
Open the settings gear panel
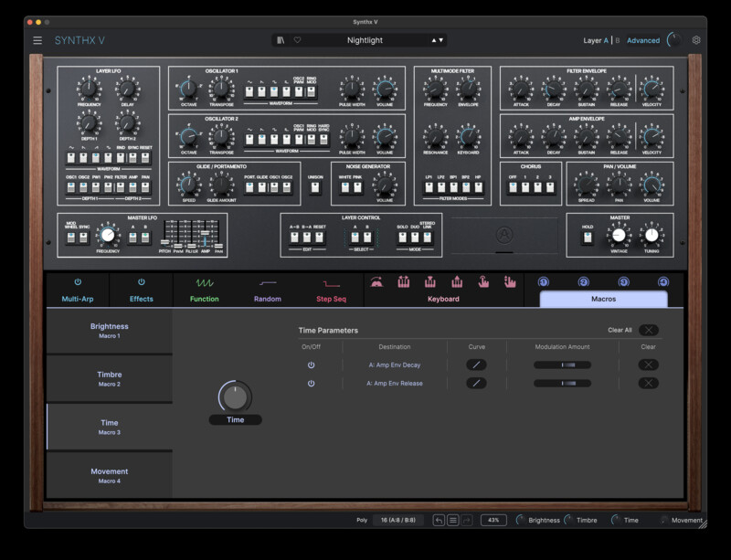point(696,40)
